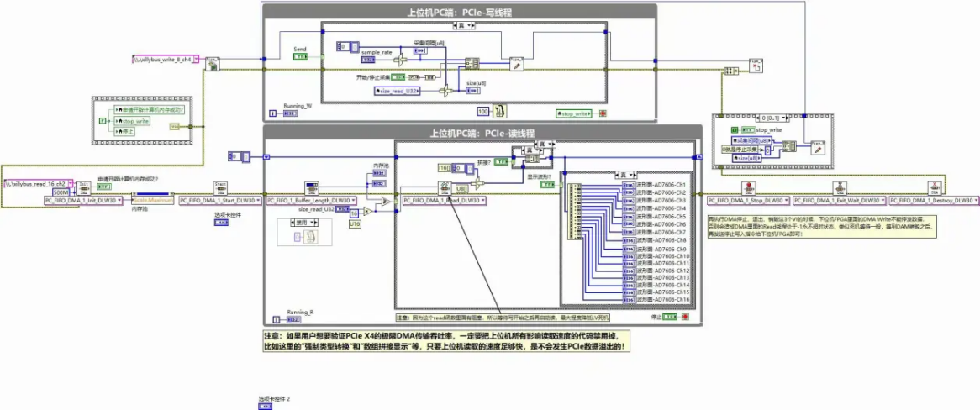980x410 pixels.
Task: Select the size_read_U32 local variable in write loop
Action: tap(399, 91)
